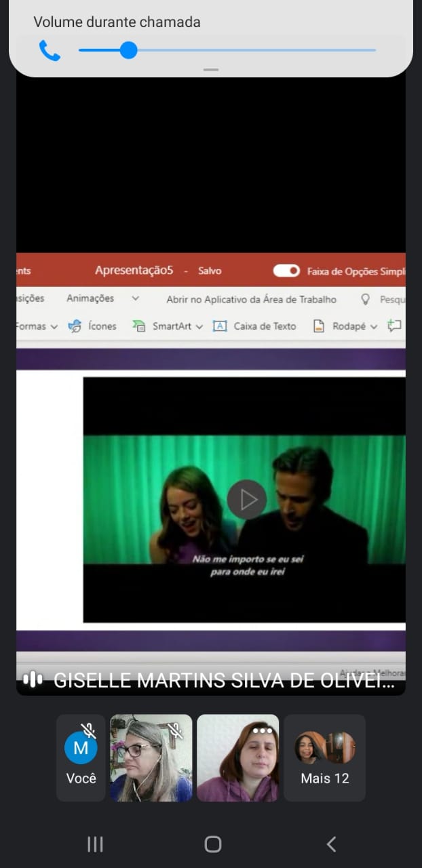Tap the speaking indicator icon beside Giselle
The width and height of the screenshot is (422, 868).
(x=33, y=679)
